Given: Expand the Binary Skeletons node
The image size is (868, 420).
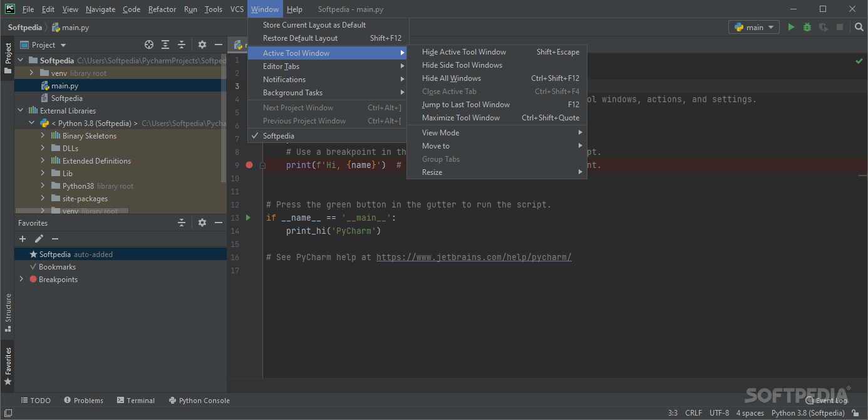Looking at the screenshot, I should [43, 136].
